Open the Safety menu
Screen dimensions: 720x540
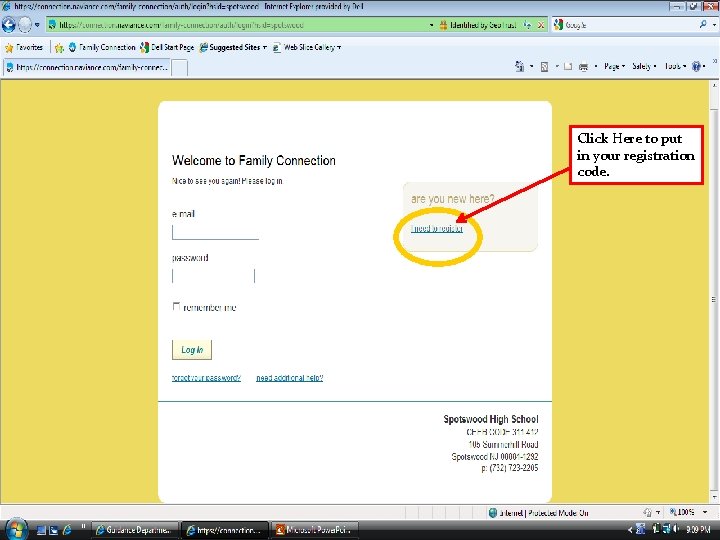pyautogui.click(x=644, y=67)
